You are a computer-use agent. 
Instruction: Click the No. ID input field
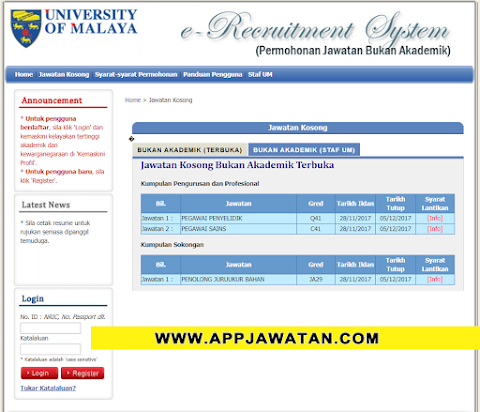pos(50,328)
